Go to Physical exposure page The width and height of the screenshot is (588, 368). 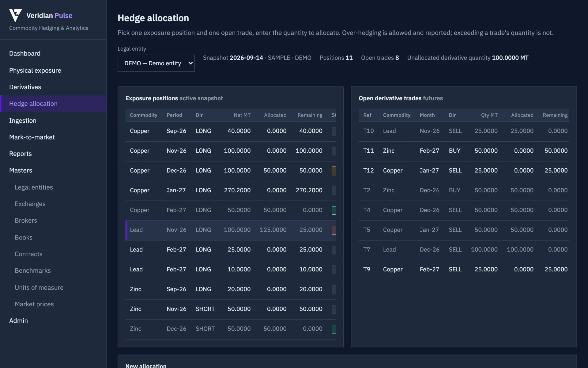click(53, 71)
